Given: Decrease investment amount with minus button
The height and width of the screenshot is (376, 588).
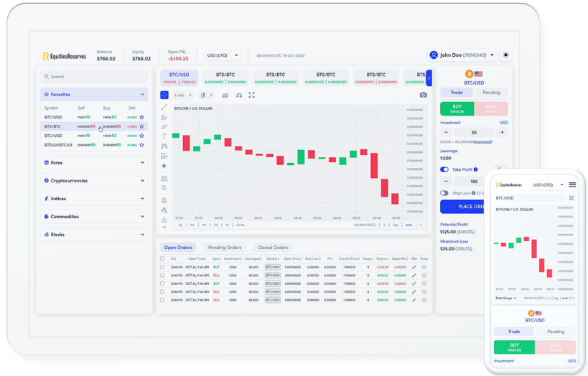Looking at the screenshot, I should [446, 132].
